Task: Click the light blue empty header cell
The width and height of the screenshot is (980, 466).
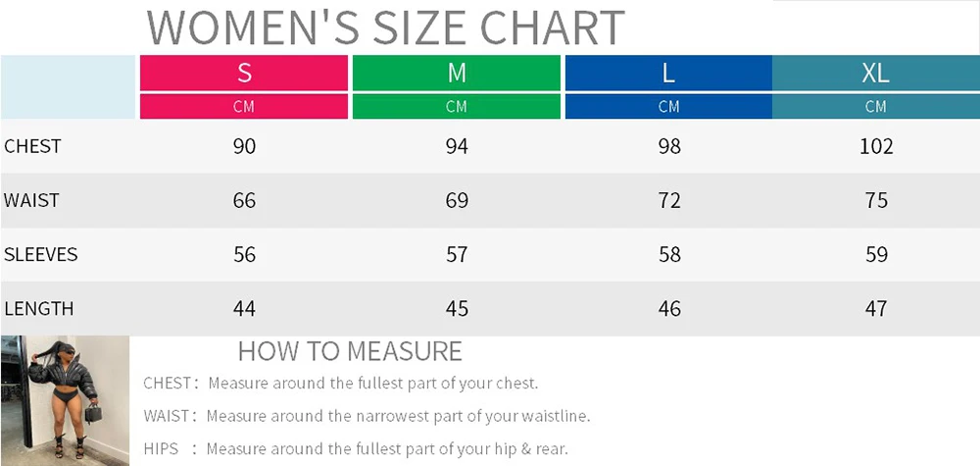Action: click(69, 87)
